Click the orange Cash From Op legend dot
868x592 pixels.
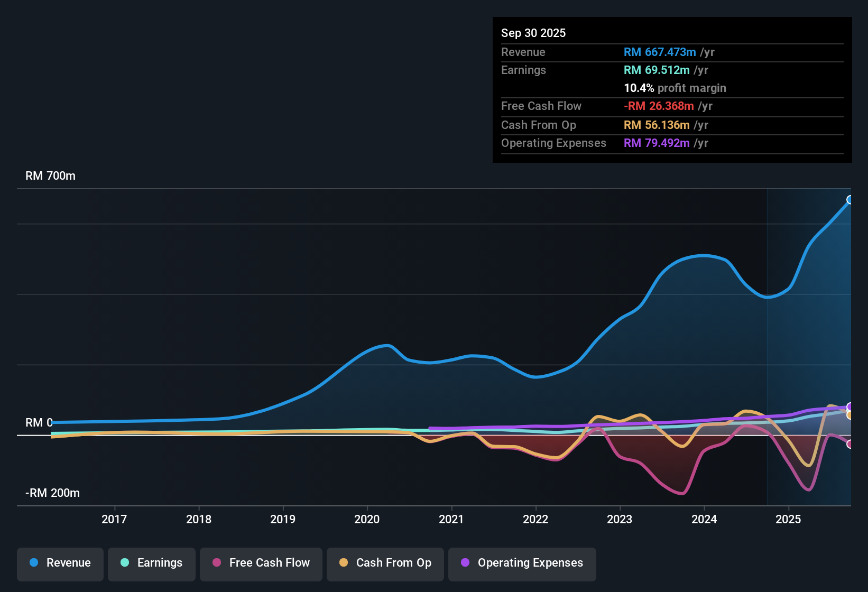point(344,563)
